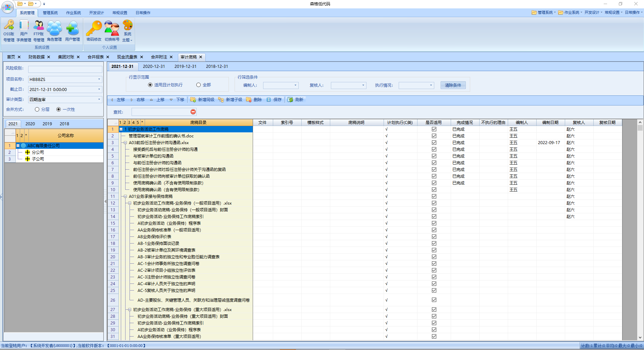This screenshot has width=644, height=350.
Task: Select 全部 radio button
Action: tap(198, 85)
